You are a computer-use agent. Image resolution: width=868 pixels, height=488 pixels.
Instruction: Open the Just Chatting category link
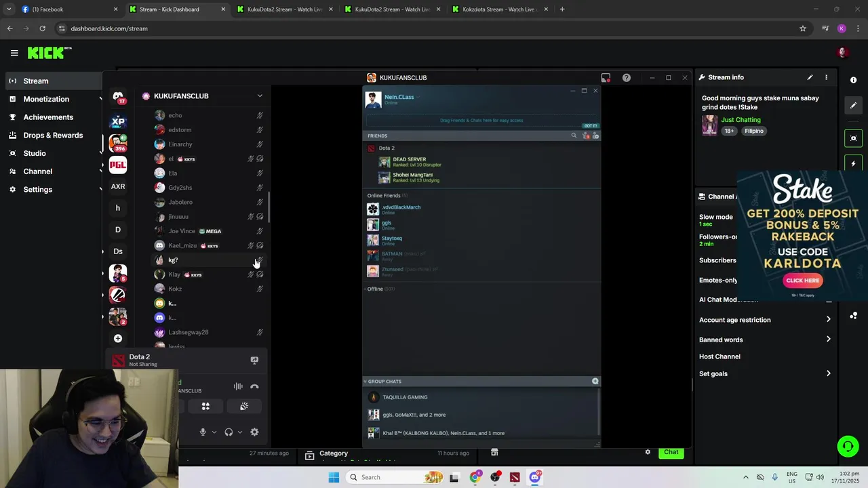coord(741,120)
